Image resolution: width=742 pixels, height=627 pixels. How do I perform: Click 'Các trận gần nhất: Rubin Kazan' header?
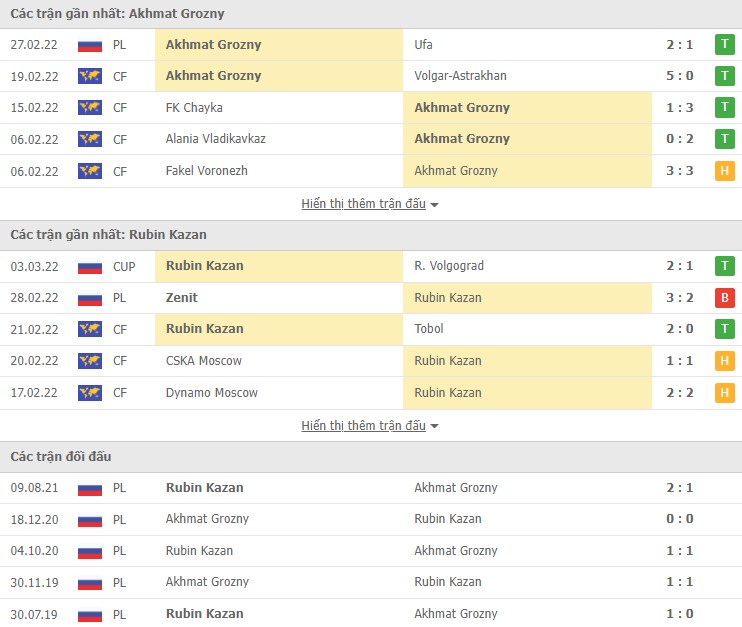(x=109, y=235)
